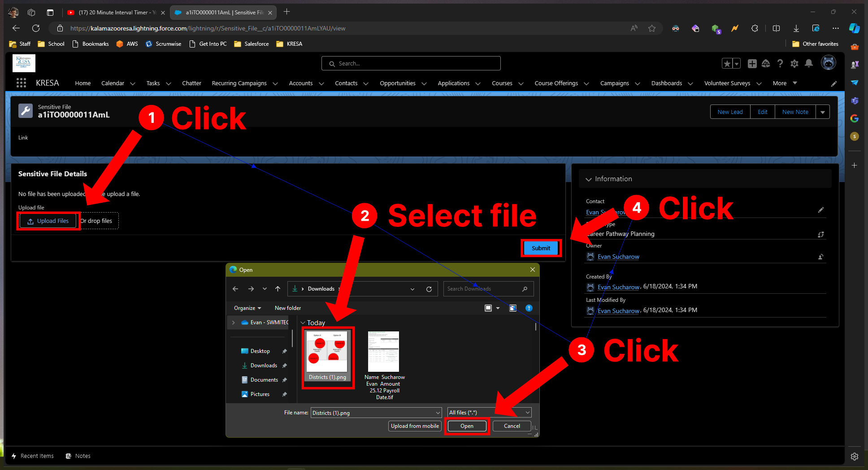
Task: Click Cancel in Open dialog
Action: (x=512, y=426)
